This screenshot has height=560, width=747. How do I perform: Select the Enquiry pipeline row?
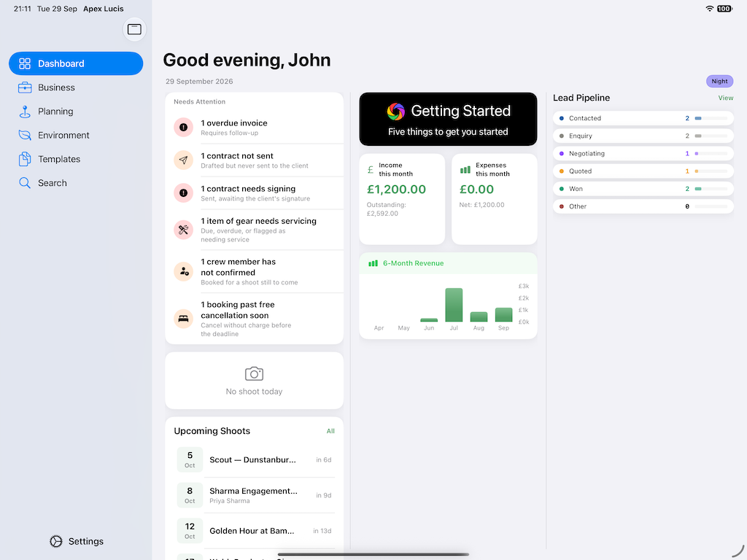(643, 136)
